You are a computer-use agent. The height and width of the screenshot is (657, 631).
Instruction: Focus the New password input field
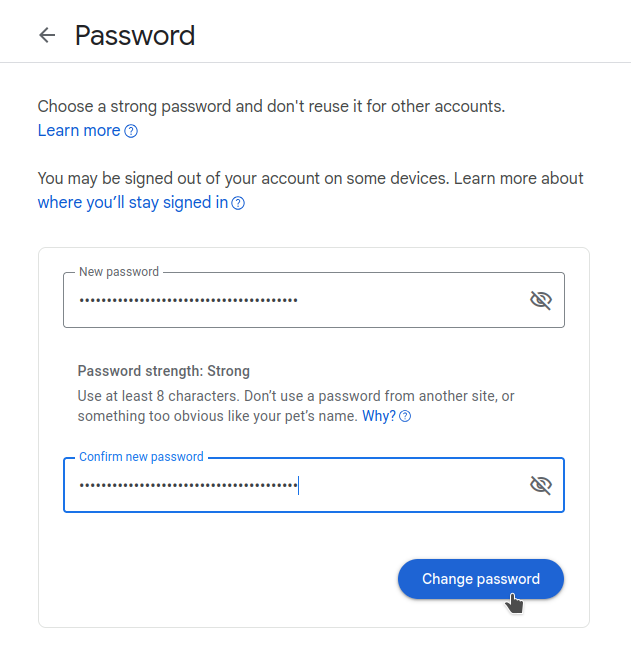click(314, 300)
